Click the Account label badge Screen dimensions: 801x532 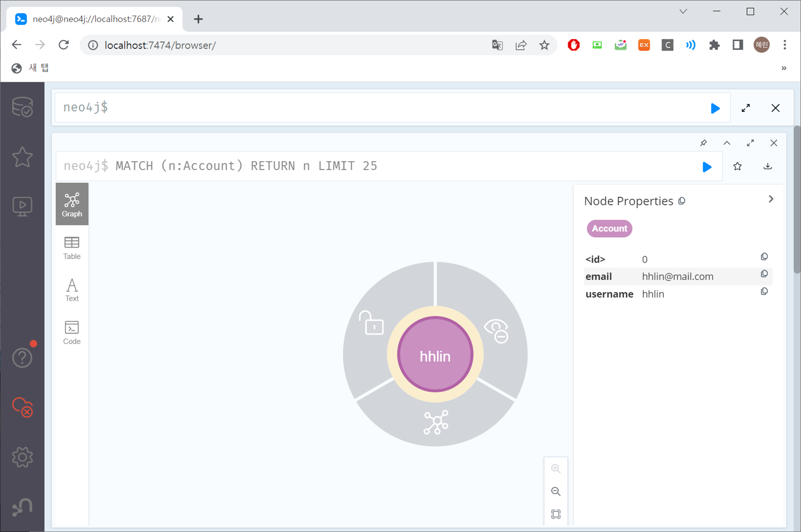pyautogui.click(x=609, y=228)
